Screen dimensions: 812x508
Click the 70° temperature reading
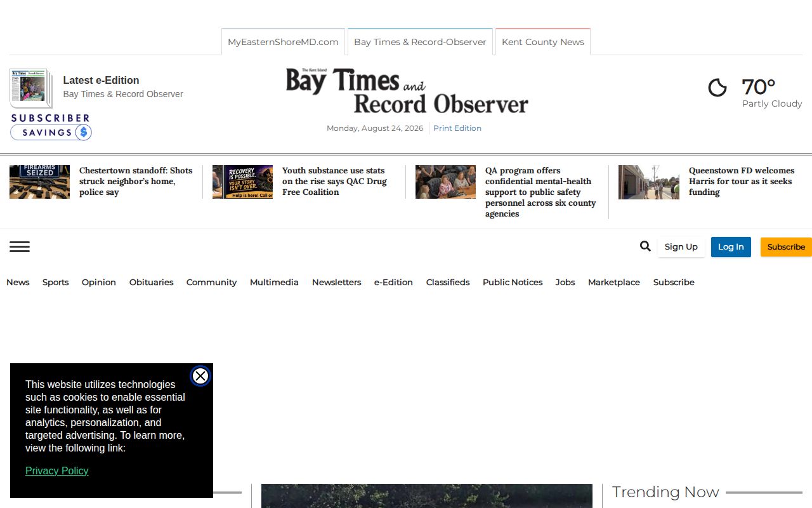pyautogui.click(x=759, y=86)
